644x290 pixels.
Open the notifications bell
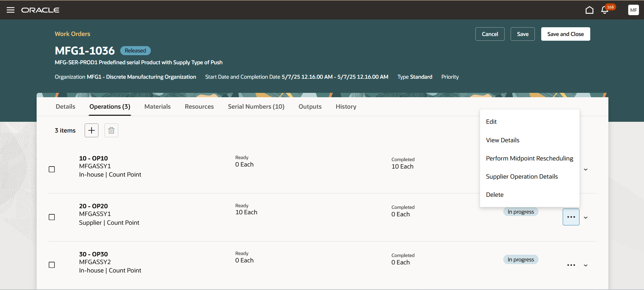pyautogui.click(x=605, y=10)
